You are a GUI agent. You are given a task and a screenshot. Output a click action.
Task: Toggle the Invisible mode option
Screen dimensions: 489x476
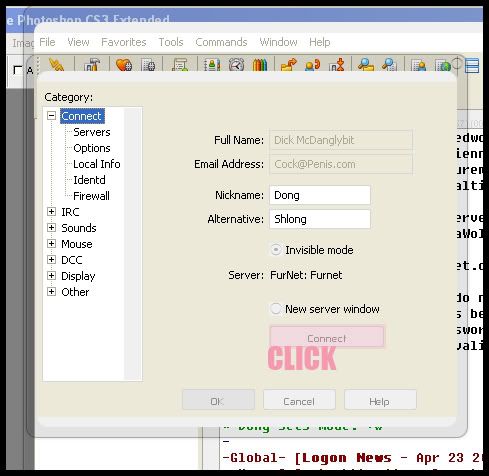(276, 249)
